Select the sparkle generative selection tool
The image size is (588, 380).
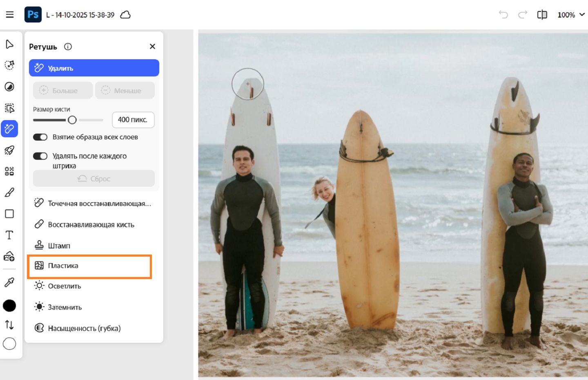pos(9,65)
